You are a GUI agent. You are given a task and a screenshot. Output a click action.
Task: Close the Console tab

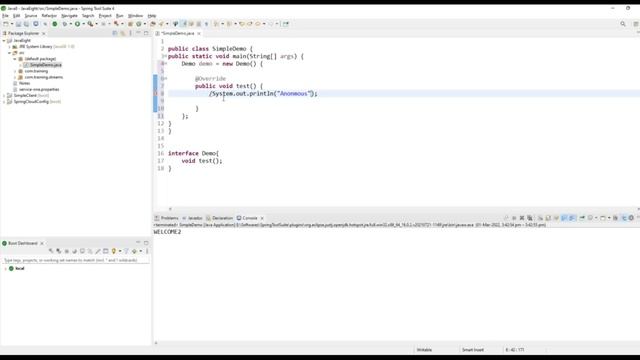(x=262, y=218)
